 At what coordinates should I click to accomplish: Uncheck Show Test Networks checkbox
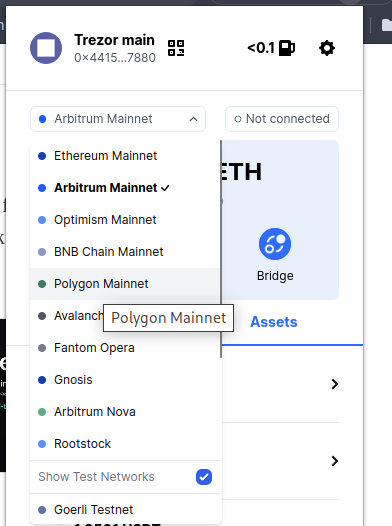[x=204, y=477]
